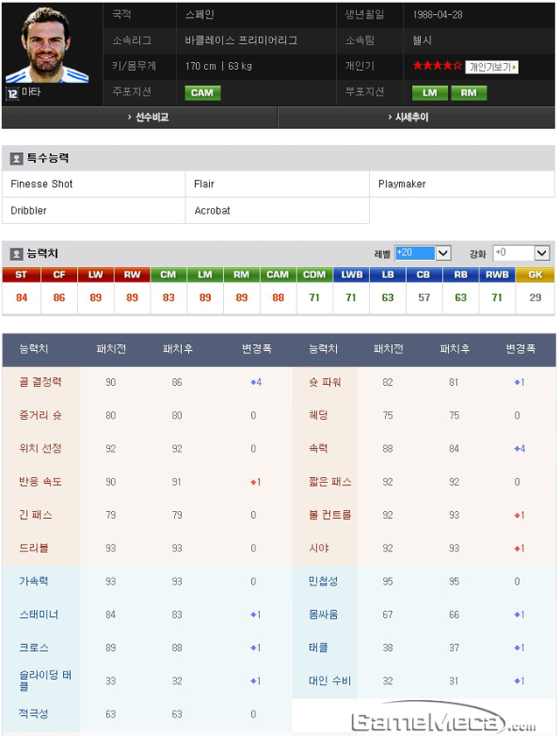Image resolution: width=560 pixels, height=736 pixels.
Task: Click the 몸싸움 stat row label
Action: coord(323,614)
